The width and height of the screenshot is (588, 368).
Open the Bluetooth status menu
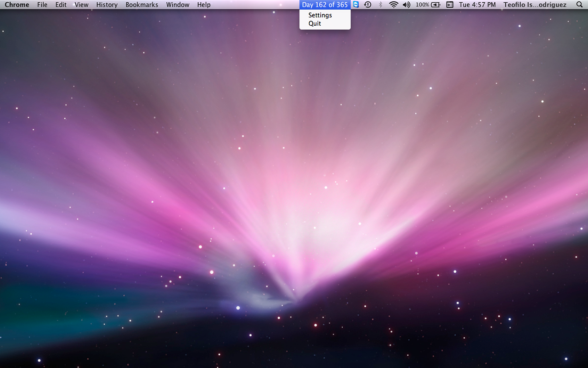pyautogui.click(x=380, y=5)
